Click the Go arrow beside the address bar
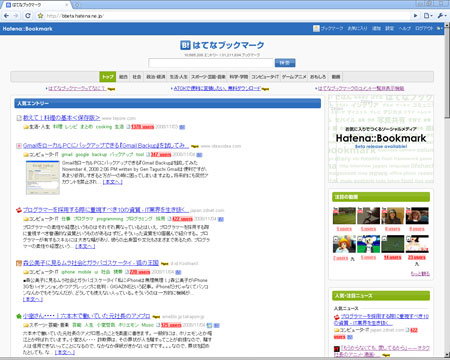Screen dimensions: 450x360 415,16
